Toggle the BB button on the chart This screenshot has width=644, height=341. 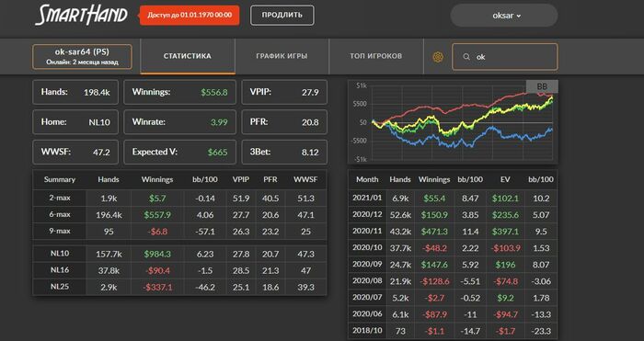542,86
